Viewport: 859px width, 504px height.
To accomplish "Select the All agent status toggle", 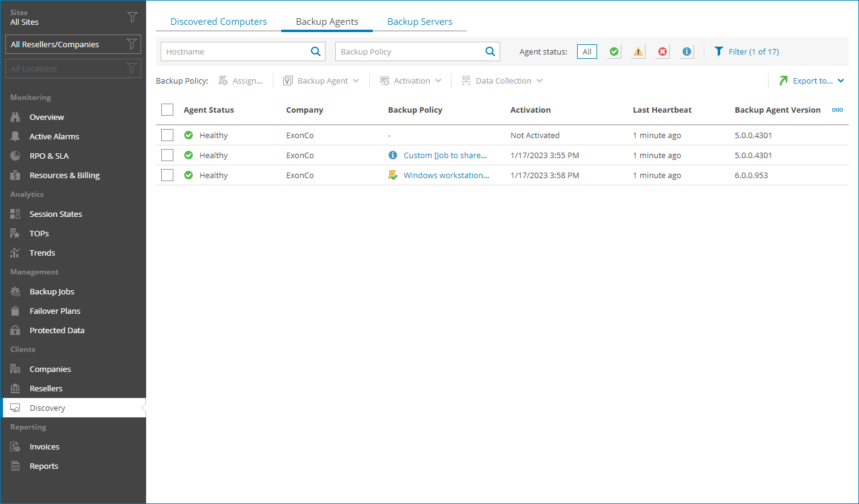I will pos(587,51).
